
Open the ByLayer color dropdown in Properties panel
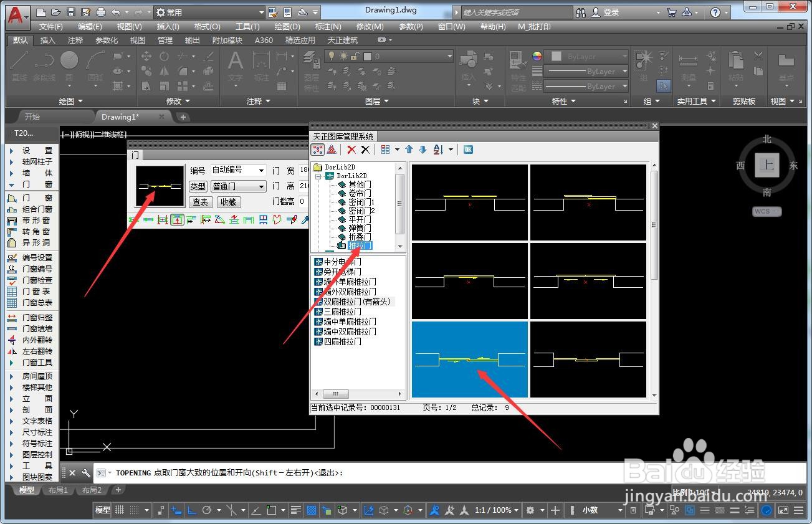coord(586,57)
